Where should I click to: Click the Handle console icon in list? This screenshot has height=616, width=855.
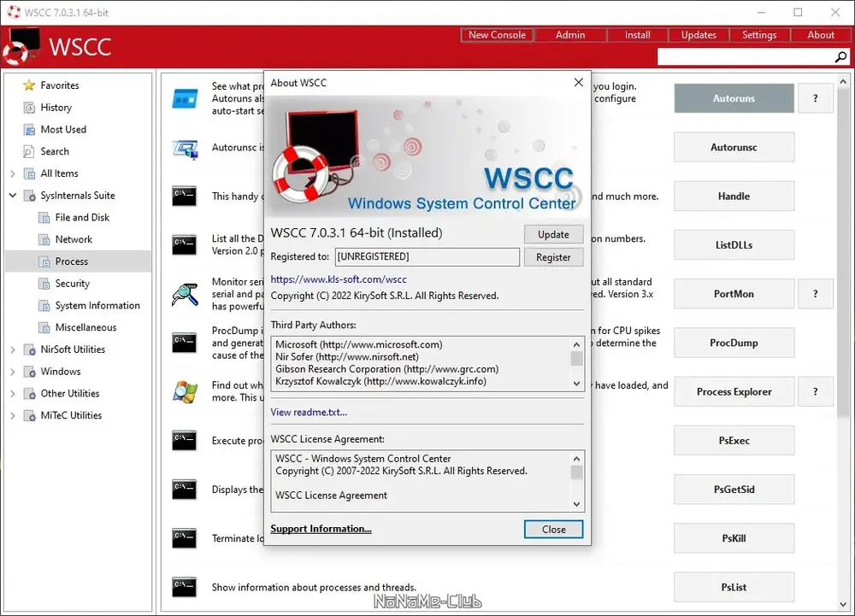pyautogui.click(x=185, y=197)
